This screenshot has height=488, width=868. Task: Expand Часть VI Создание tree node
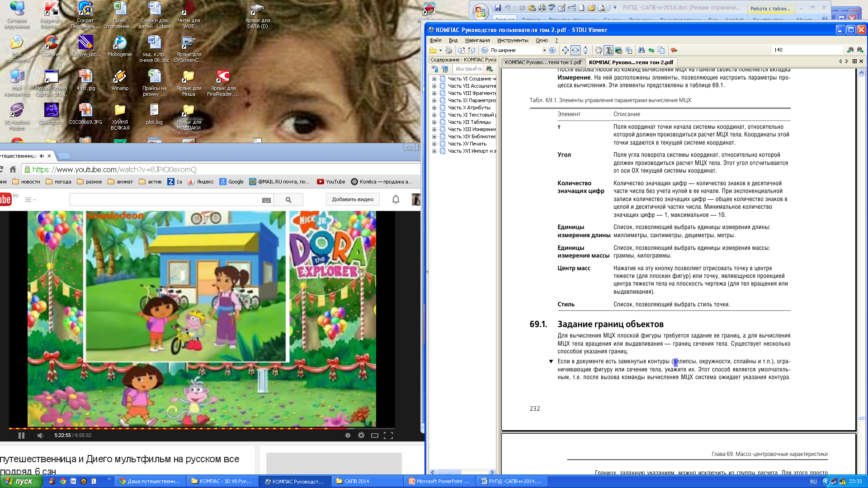coord(434,79)
